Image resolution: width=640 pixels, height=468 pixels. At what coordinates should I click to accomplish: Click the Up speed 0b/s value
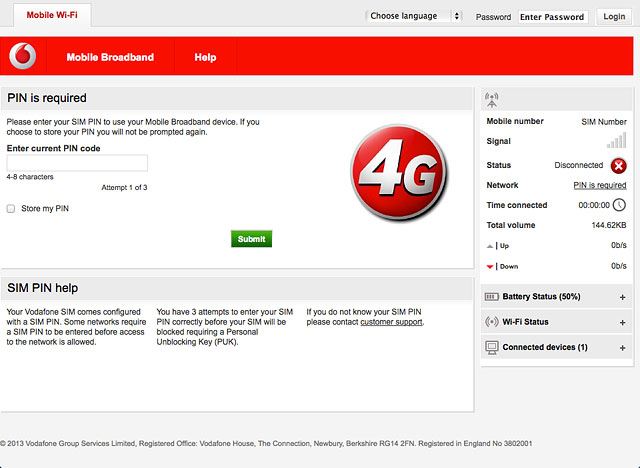click(618, 245)
